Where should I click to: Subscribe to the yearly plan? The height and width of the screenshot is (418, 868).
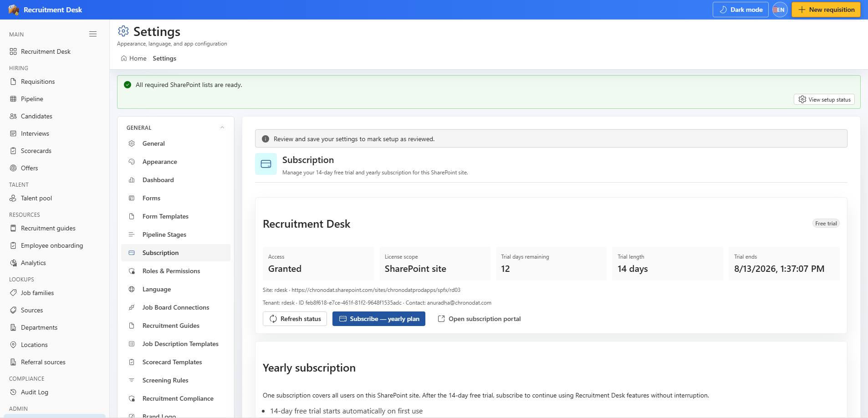tap(379, 319)
